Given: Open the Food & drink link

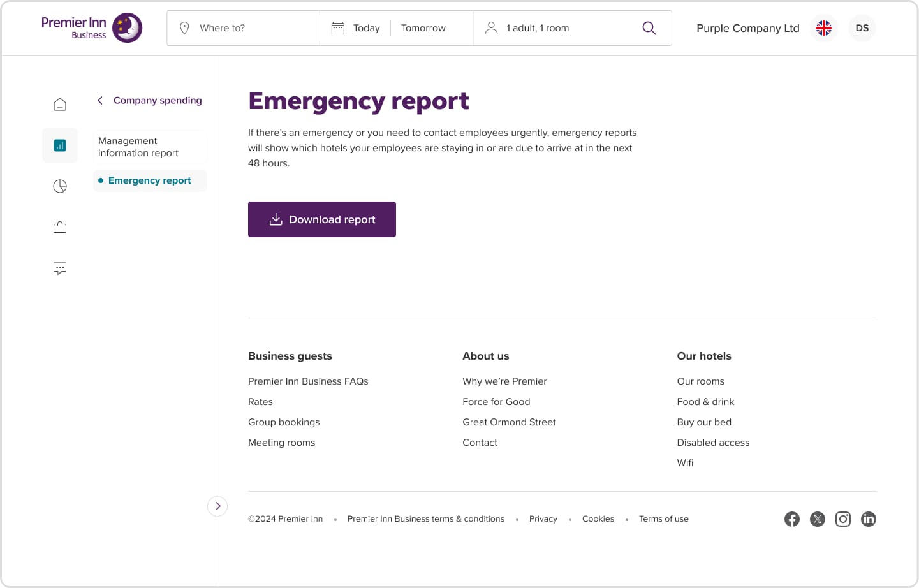Looking at the screenshot, I should click(x=705, y=402).
